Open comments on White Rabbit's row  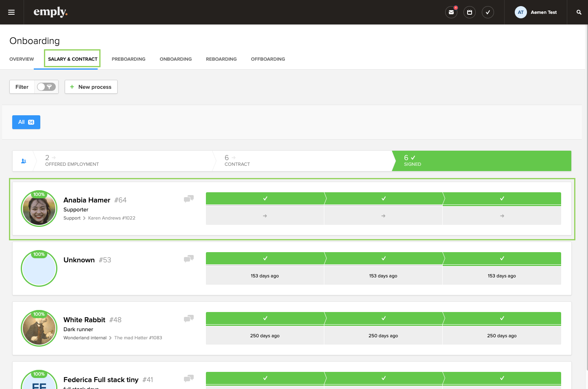[188, 319]
